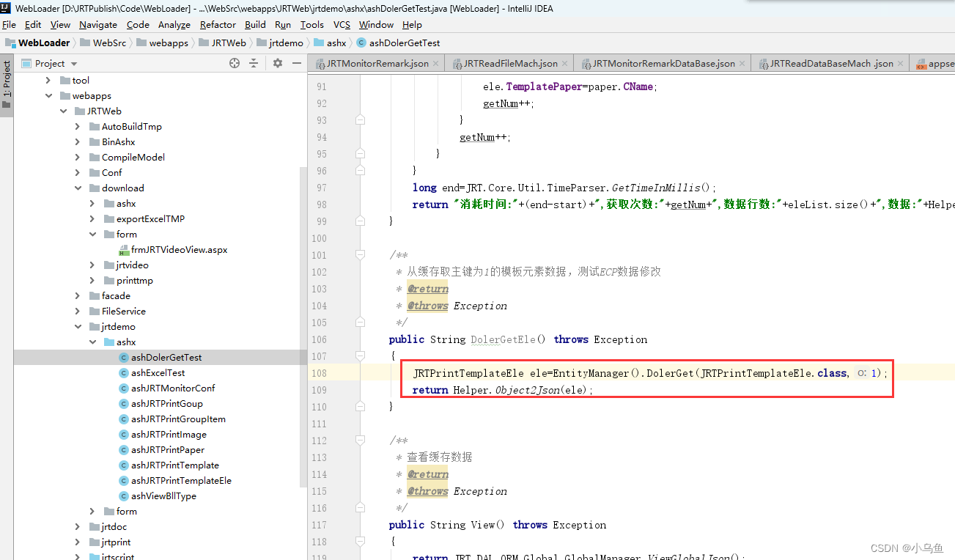Open the Refactor menu
This screenshot has width=955, height=560.
[x=218, y=25]
